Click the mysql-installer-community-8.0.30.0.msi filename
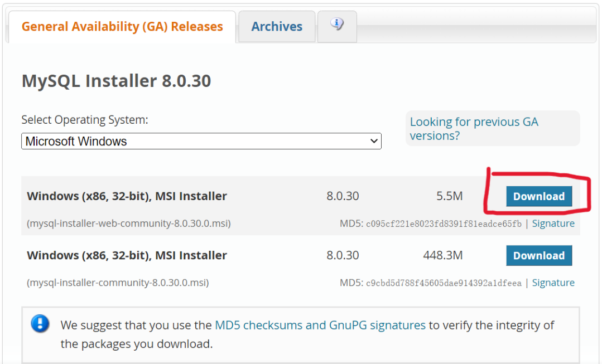The height and width of the screenshot is (364, 602). tap(118, 283)
